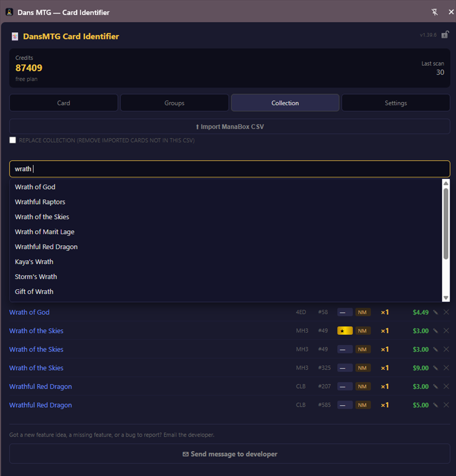This screenshot has width=456, height=476.
Task: Click the unpin window icon in title bar
Action: pos(435,12)
